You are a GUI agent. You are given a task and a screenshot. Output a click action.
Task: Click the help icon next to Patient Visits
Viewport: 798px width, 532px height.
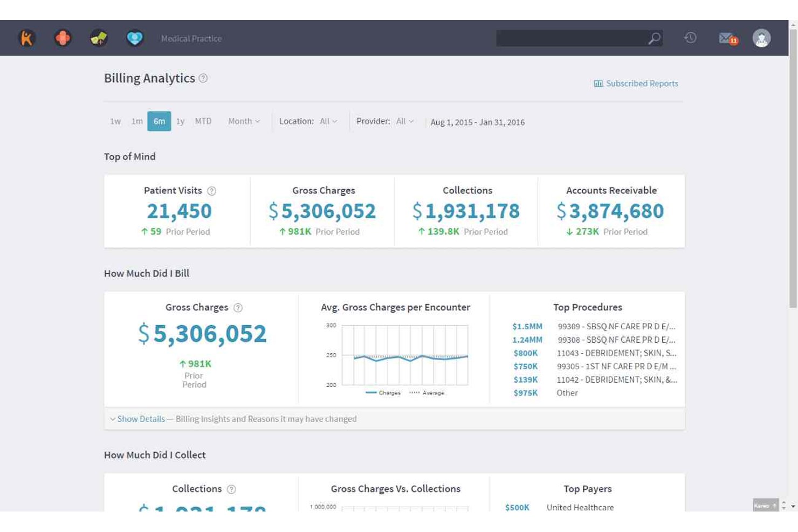tap(212, 191)
